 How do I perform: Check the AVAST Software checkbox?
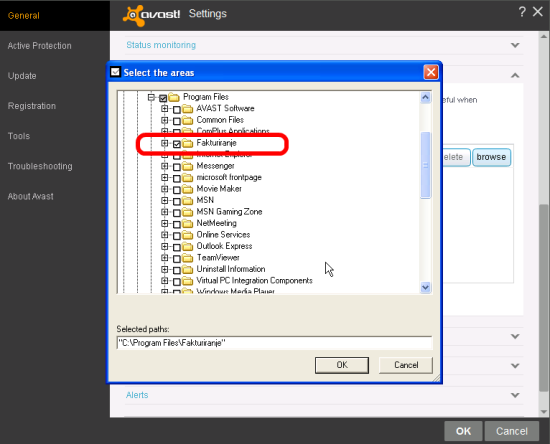coord(177,109)
